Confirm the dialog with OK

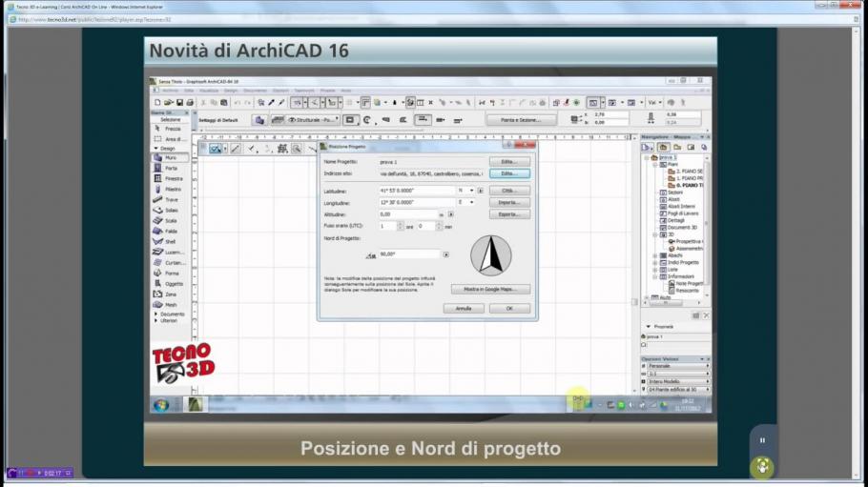509,308
